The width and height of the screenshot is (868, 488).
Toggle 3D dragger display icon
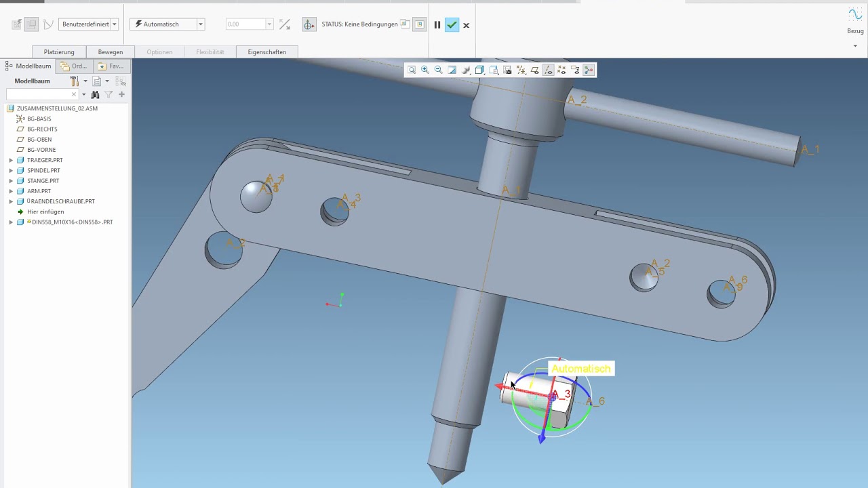(x=309, y=24)
